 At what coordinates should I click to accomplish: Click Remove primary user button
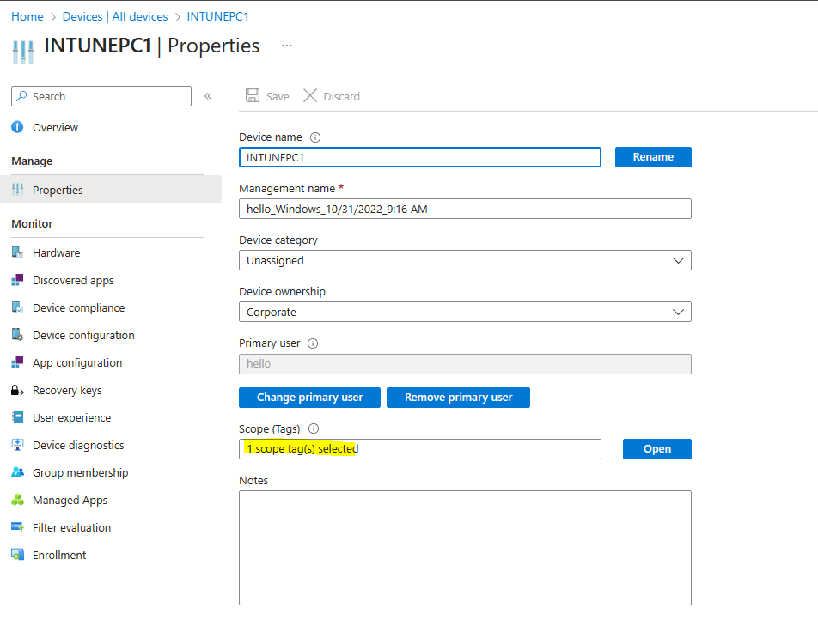click(x=458, y=398)
